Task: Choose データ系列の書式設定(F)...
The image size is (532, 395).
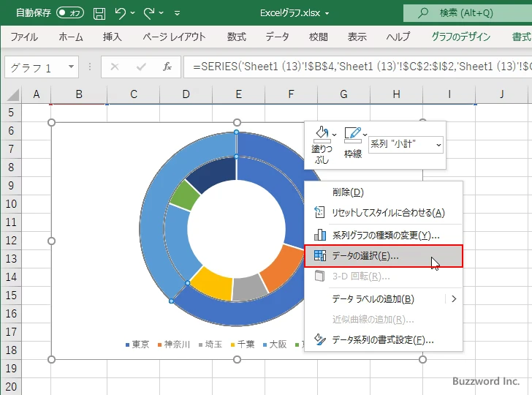Action: (384, 339)
